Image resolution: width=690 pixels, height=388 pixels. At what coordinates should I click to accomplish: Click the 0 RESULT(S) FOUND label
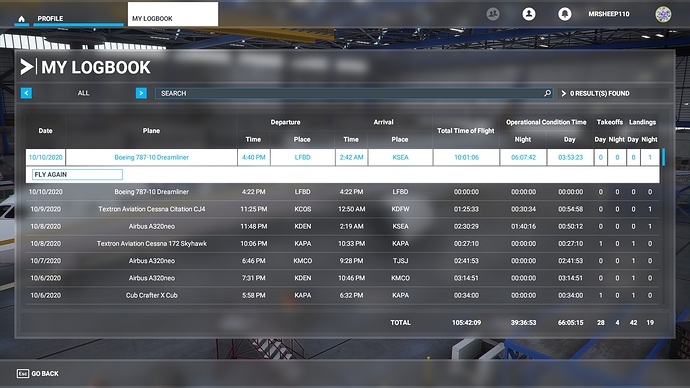point(600,93)
